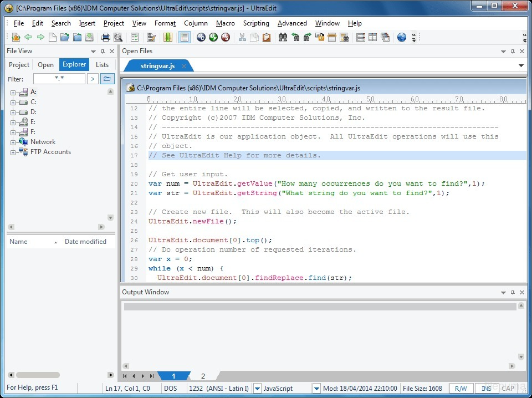Viewport: 532px width, 398px height.
Task: Click the Find binoculars icon
Action: (x=283, y=37)
